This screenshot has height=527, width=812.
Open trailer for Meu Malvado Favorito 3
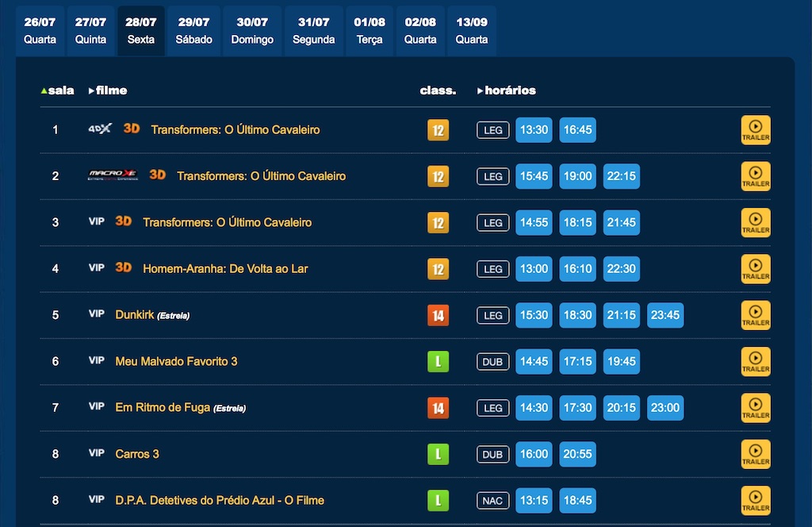pyautogui.click(x=755, y=361)
